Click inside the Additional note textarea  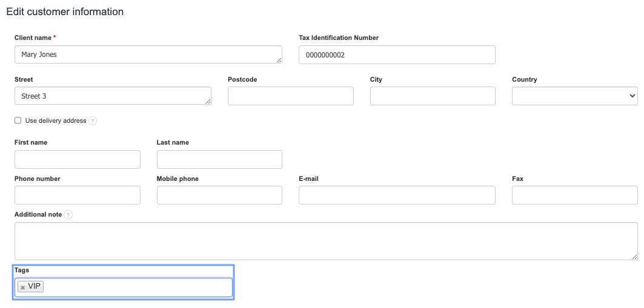click(325, 241)
